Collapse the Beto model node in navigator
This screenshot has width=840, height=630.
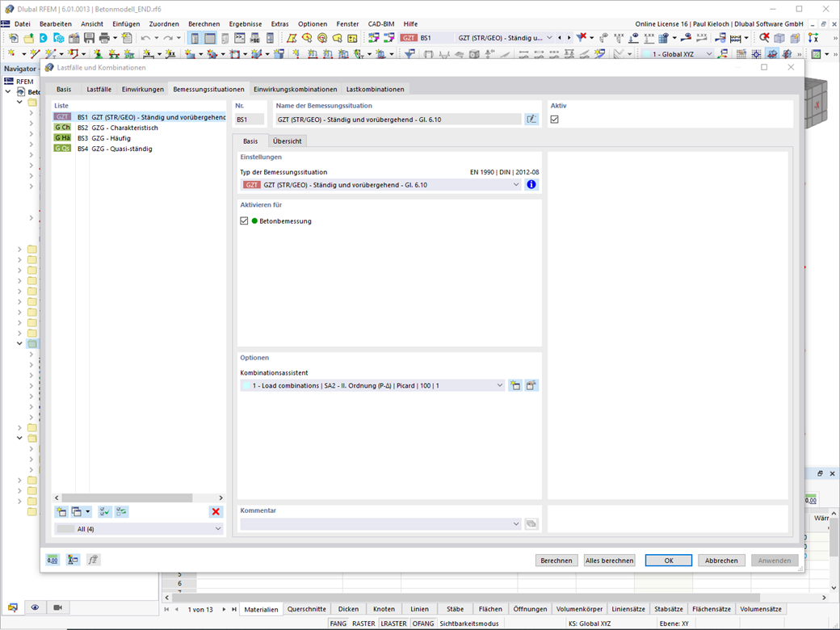8,91
